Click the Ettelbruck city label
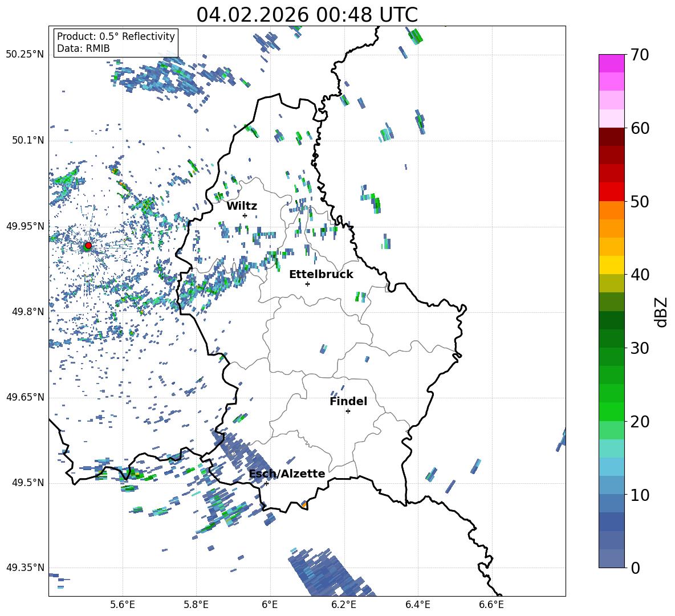 (321, 275)
